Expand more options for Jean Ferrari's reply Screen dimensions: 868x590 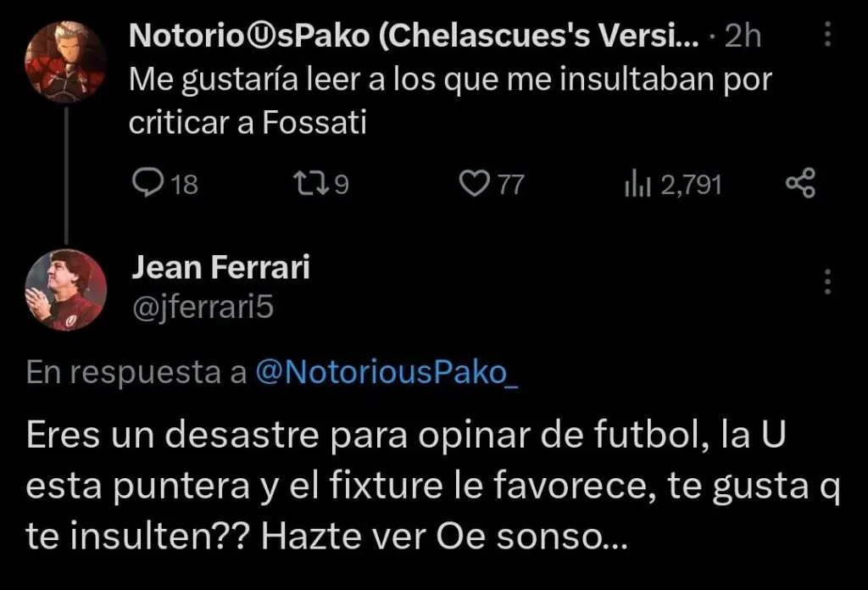(x=828, y=281)
